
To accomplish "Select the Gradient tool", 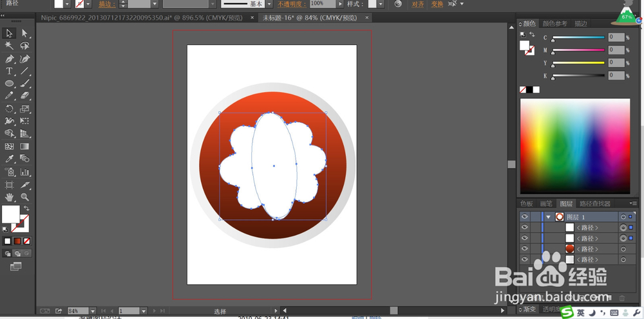I will [24, 147].
